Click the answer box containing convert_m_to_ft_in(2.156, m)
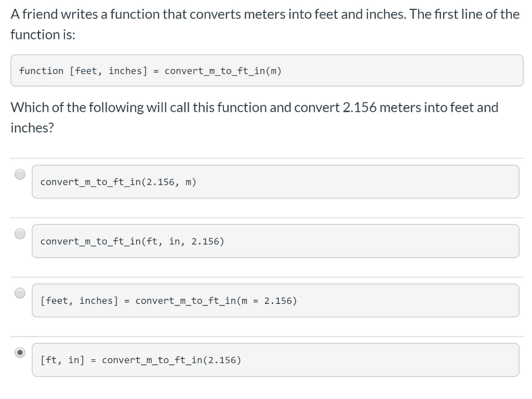Image resolution: width=532 pixels, height=399 pixels. pos(275,182)
